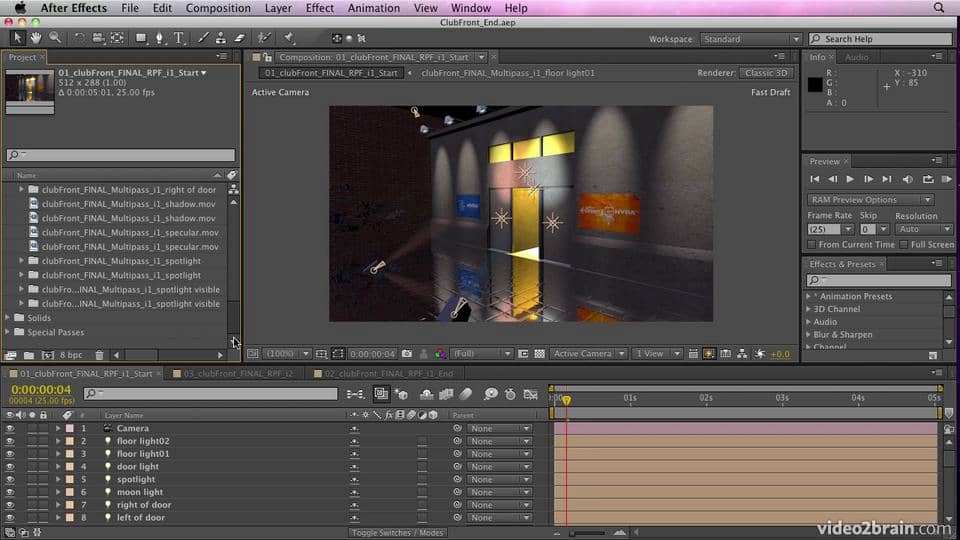Image resolution: width=960 pixels, height=540 pixels.
Task: Click the trash icon in Project panel
Action: coord(99,354)
